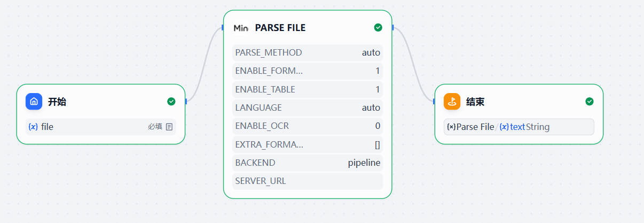Select the ENABLE_OCR parameter row
Screen dimensions: 644x223
pos(308,126)
